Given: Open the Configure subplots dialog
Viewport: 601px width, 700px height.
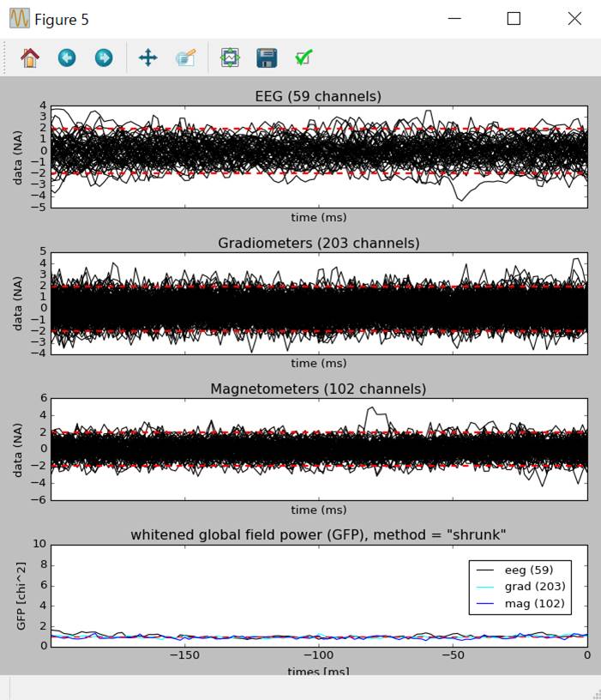Looking at the screenshot, I should click(x=230, y=57).
